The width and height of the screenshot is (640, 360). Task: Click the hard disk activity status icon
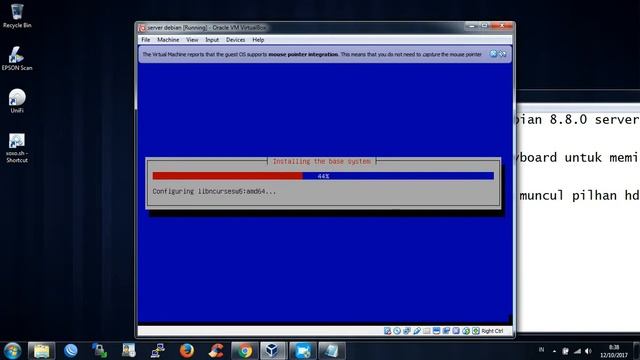point(387,331)
